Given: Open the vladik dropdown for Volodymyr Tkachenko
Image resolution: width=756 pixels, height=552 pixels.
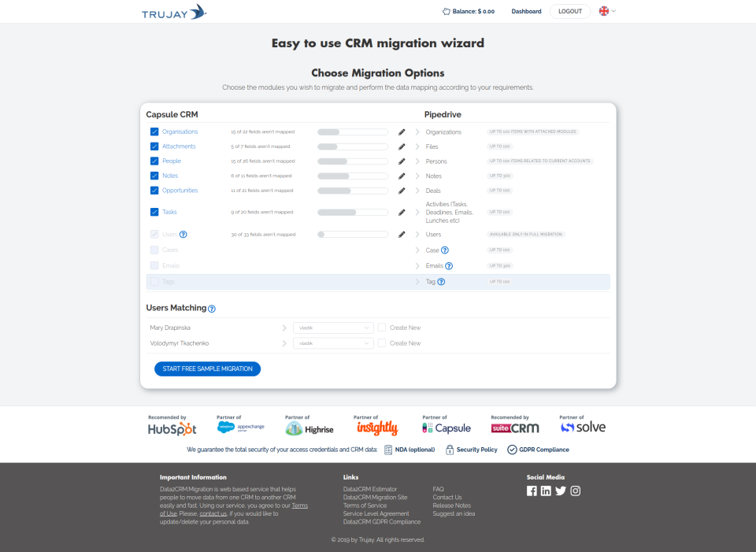Looking at the screenshot, I should coord(332,343).
